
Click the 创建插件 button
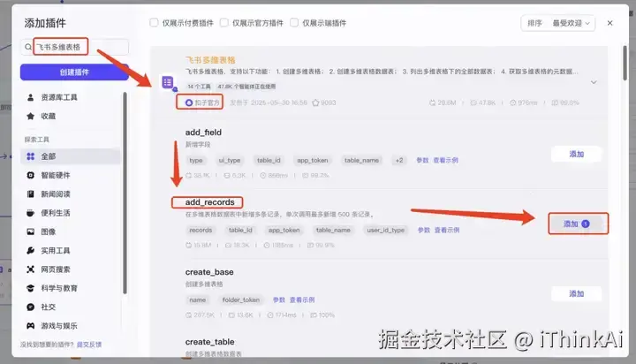[x=74, y=72]
